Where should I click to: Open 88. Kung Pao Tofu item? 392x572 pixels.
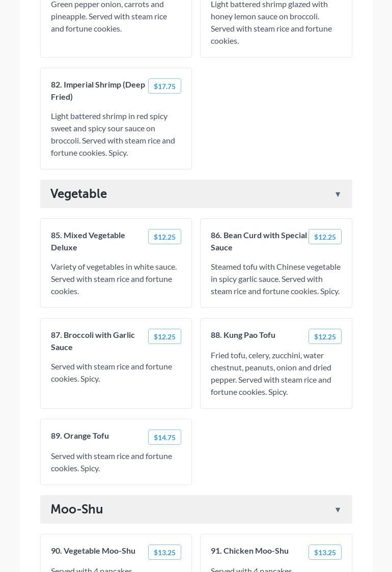pos(243,335)
